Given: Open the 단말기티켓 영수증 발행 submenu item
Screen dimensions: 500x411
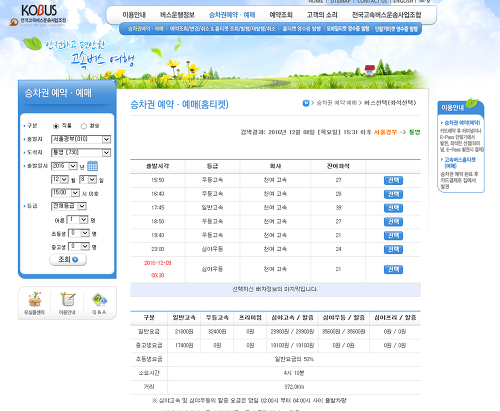Looking at the screenshot, I should click(396, 29).
